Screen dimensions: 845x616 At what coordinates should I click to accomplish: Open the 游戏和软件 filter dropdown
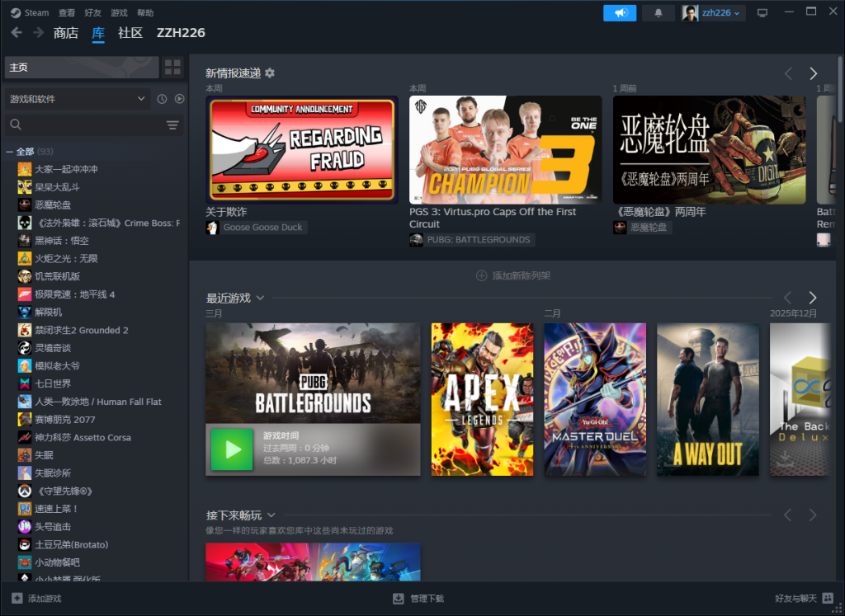point(77,99)
